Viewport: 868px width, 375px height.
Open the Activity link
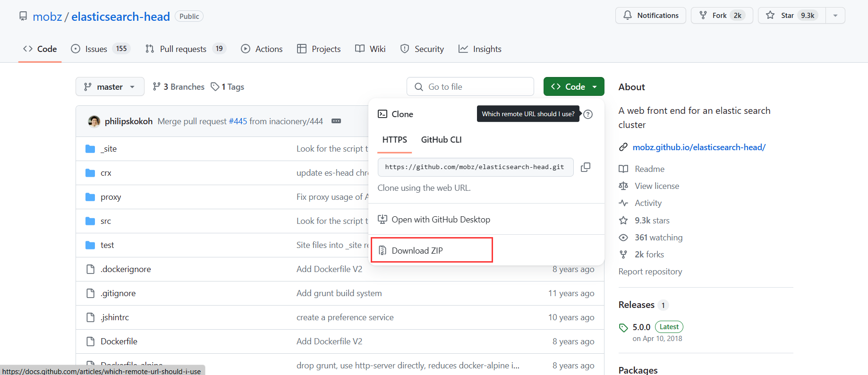click(648, 203)
